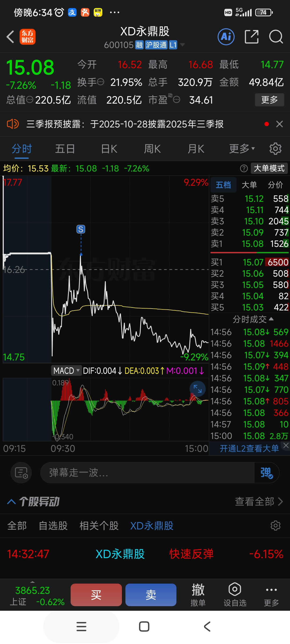Tap the 买5 15.03 order row
This screenshot has width=290, height=644.
click(x=249, y=307)
